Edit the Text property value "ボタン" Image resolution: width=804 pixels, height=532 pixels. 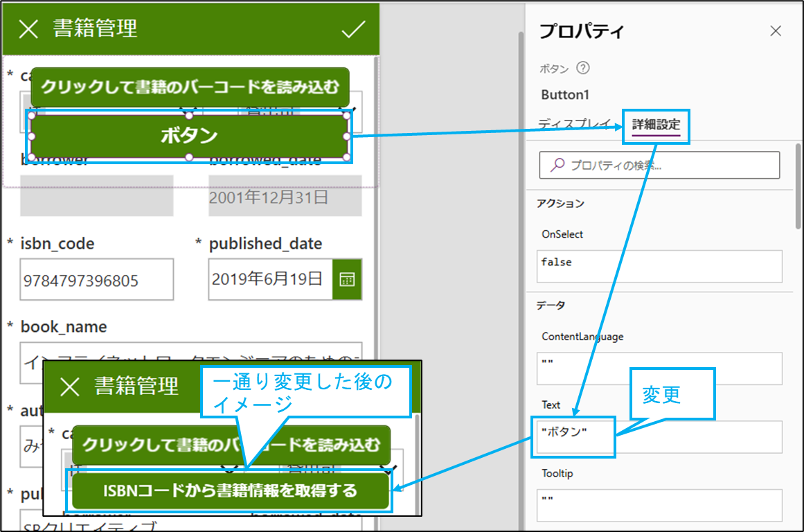click(x=659, y=437)
